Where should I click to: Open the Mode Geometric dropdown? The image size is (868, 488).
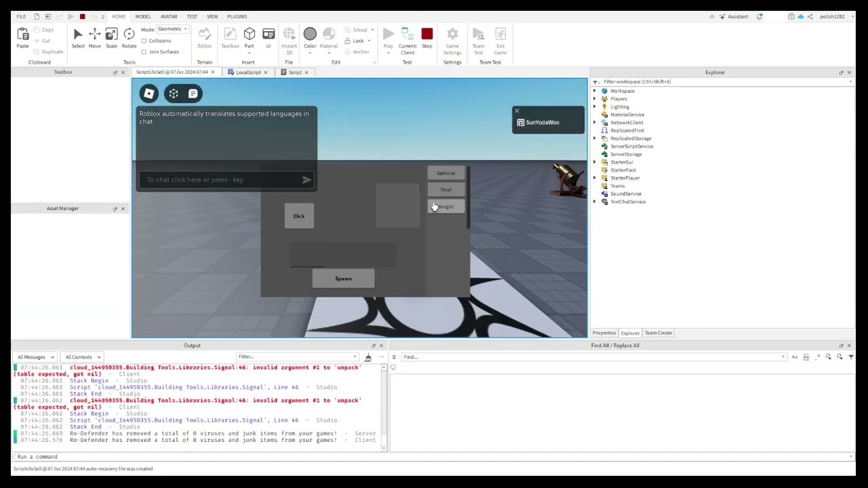click(172, 29)
